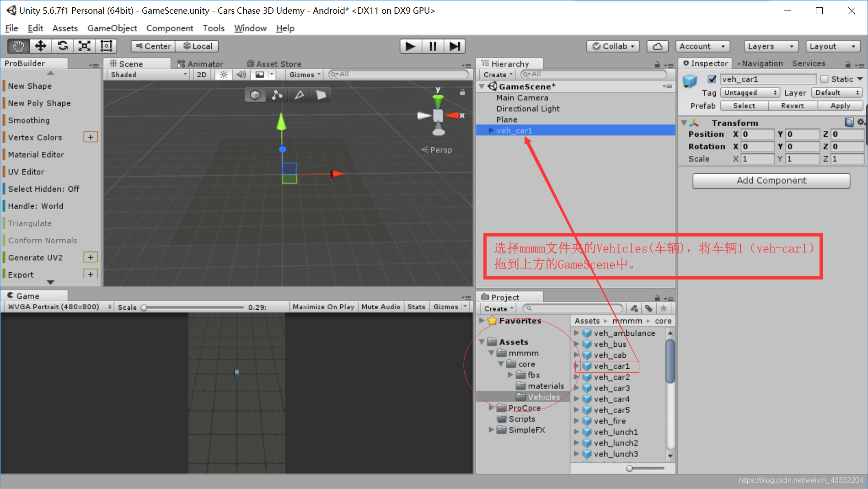This screenshot has width=868, height=489.
Task: Open the Account dropdown
Action: [x=702, y=46]
